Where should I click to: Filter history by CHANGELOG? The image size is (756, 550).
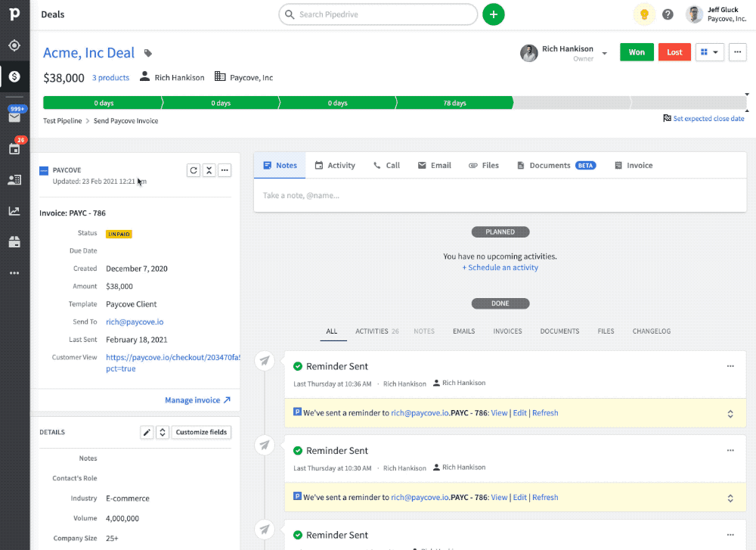(x=652, y=331)
